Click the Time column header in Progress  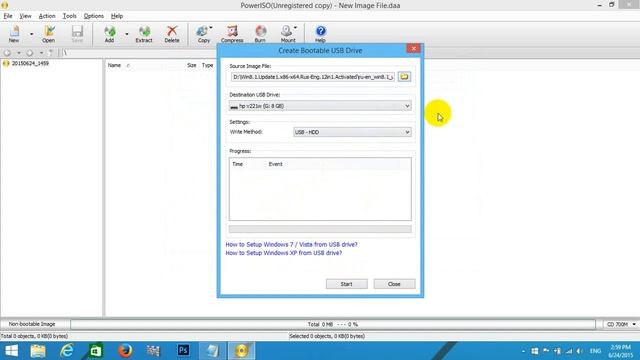238,164
